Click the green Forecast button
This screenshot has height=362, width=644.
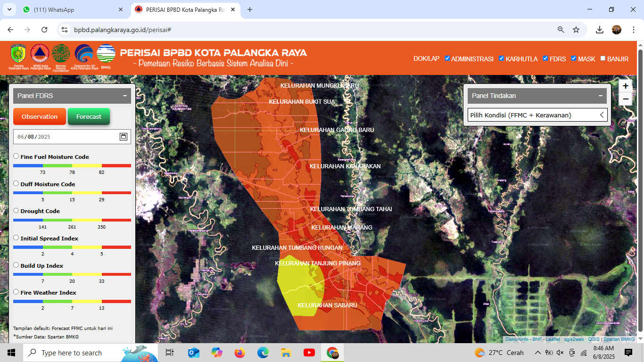click(89, 116)
